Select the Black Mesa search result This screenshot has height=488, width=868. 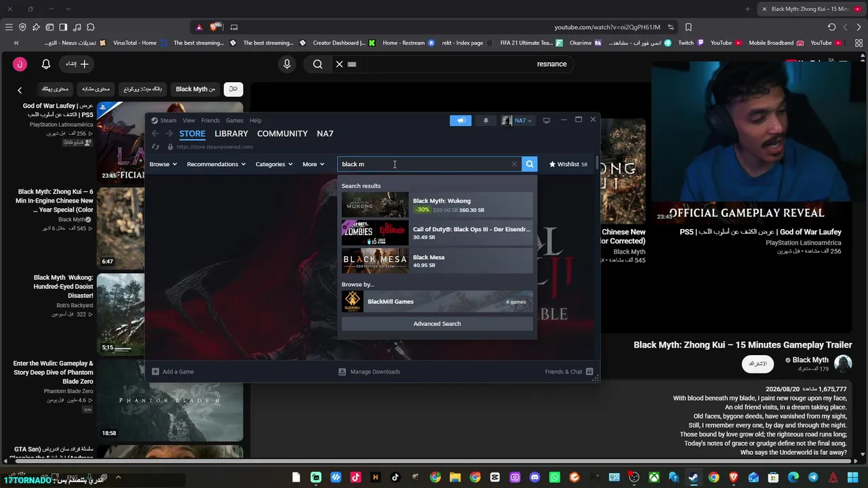[437, 261]
